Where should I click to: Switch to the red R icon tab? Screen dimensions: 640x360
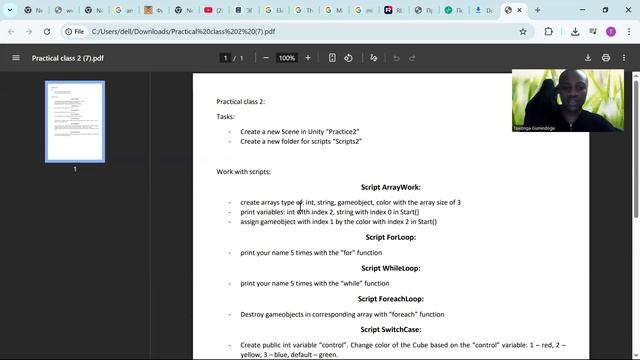coord(393,10)
